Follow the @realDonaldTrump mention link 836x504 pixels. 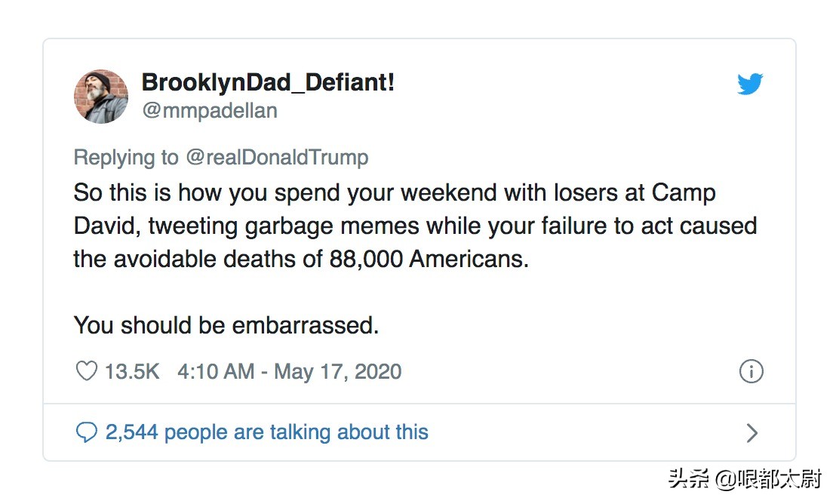(x=276, y=157)
